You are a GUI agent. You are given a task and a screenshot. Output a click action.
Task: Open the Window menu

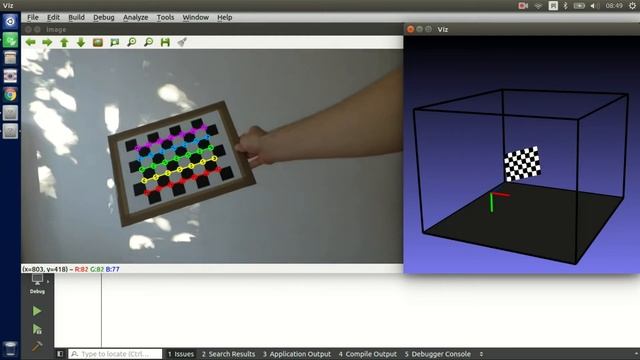tap(196, 17)
